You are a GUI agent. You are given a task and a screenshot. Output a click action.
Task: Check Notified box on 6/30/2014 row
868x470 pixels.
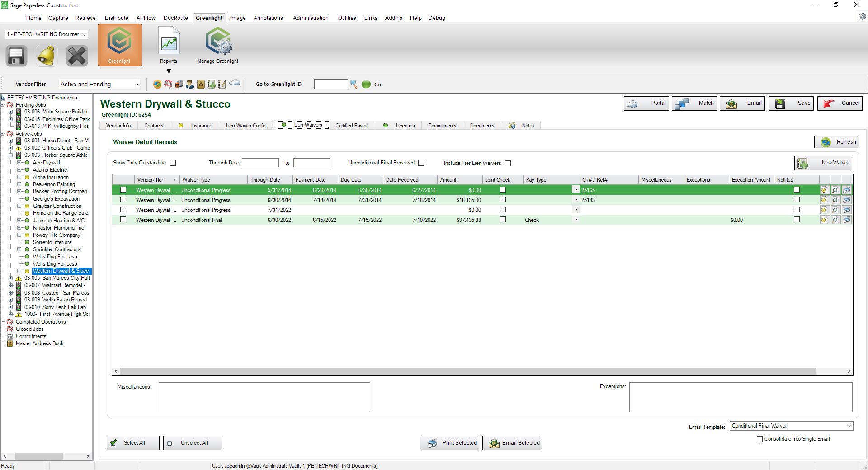797,200
